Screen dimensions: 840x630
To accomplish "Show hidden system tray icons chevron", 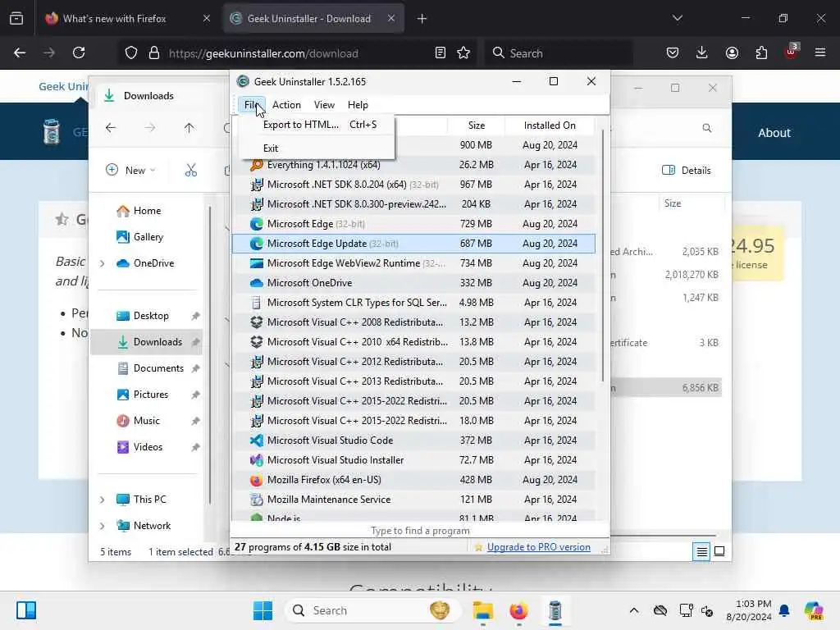I will (x=634, y=610).
